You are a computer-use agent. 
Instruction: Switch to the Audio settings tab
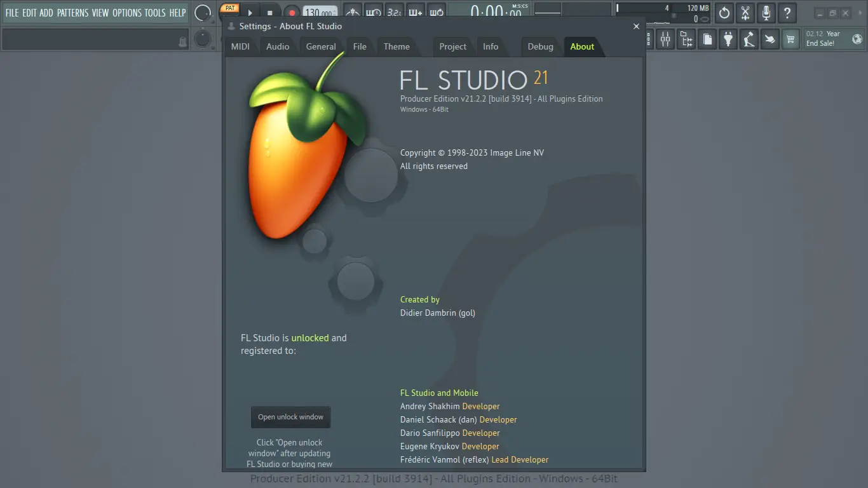pos(278,46)
